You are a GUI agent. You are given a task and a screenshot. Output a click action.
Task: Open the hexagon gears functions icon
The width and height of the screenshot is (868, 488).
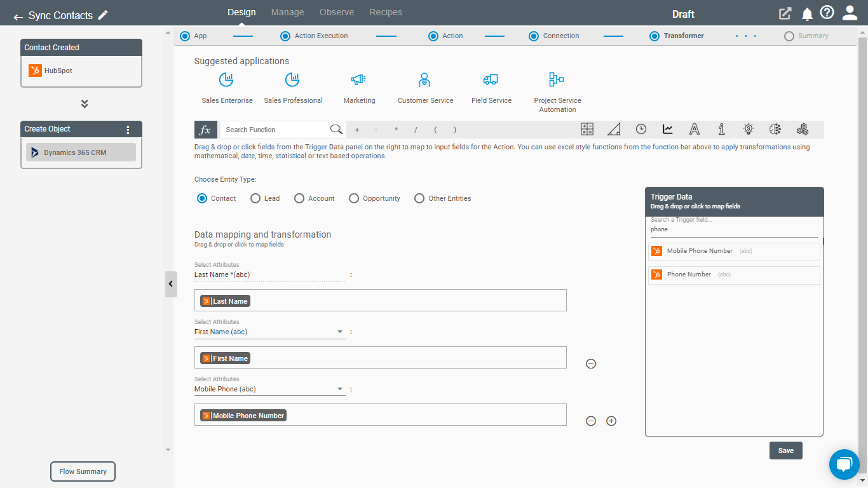pyautogui.click(x=803, y=129)
